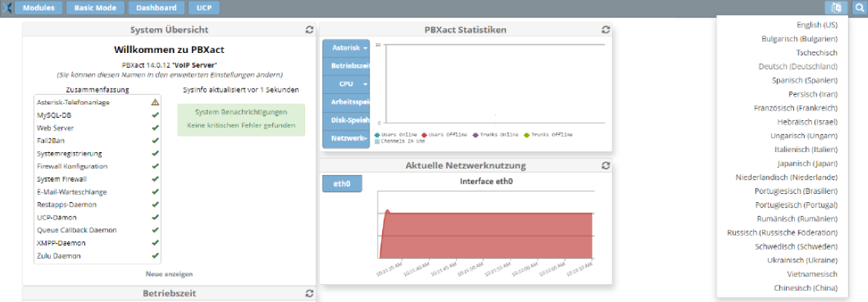The height and width of the screenshot is (302, 868).
Task: Expand the Netzwerk statistics dropdown
Action: pyautogui.click(x=346, y=138)
